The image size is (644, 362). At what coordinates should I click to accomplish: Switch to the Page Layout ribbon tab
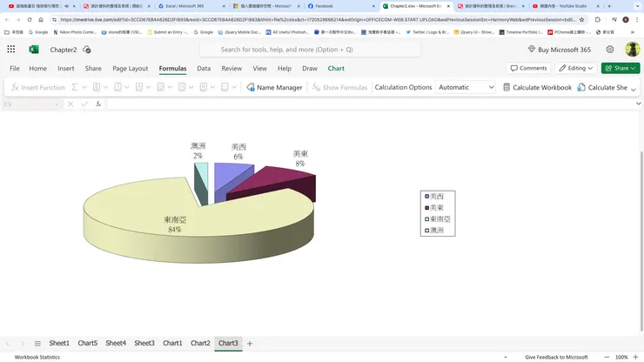click(x=131, y=68)
